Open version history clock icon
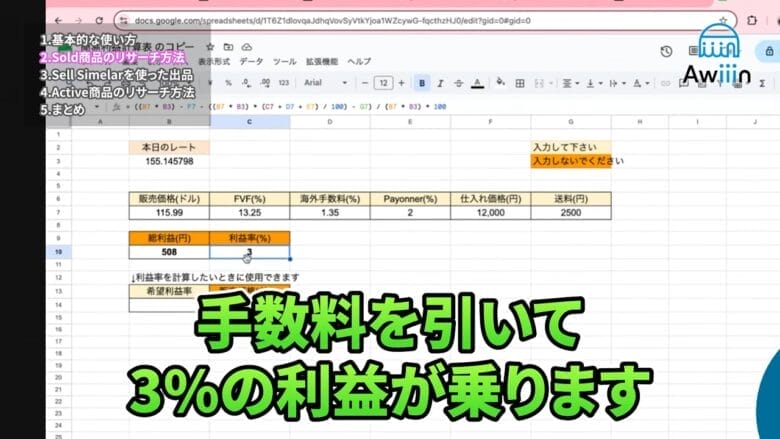This screenshot has width=780, height=439. coord(666,51)
